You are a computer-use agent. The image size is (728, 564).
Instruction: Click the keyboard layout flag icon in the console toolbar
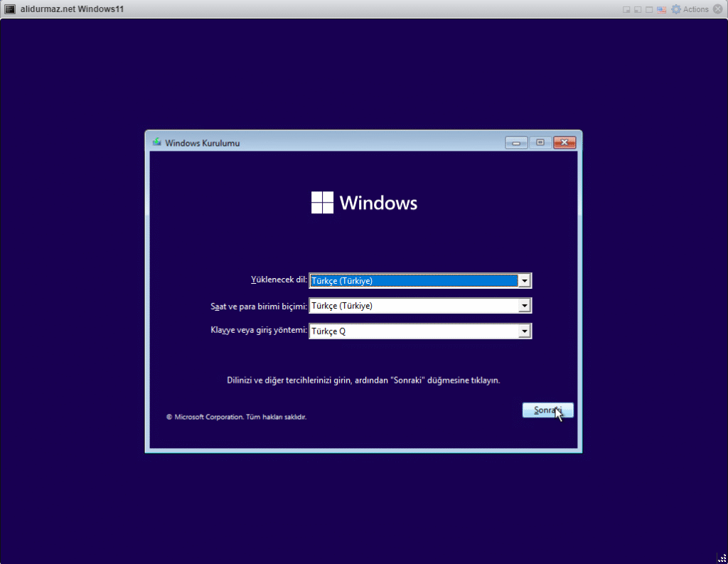(x=661, y=9)
